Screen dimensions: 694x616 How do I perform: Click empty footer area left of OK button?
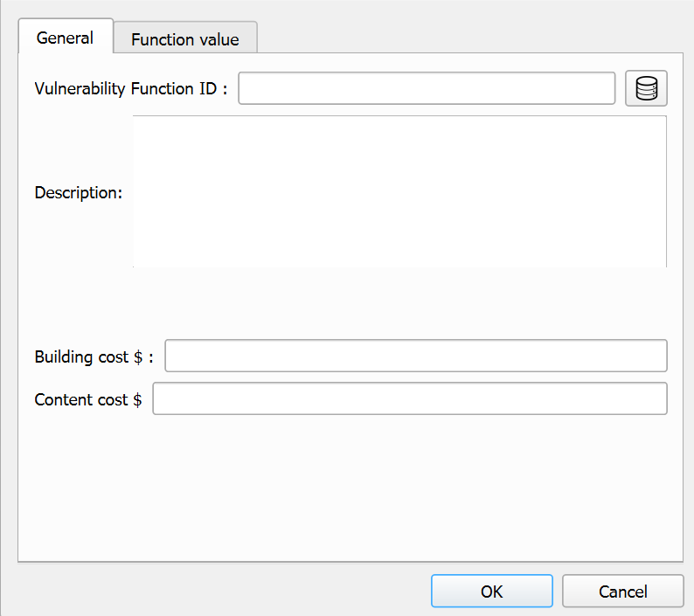tap(219, 592)
